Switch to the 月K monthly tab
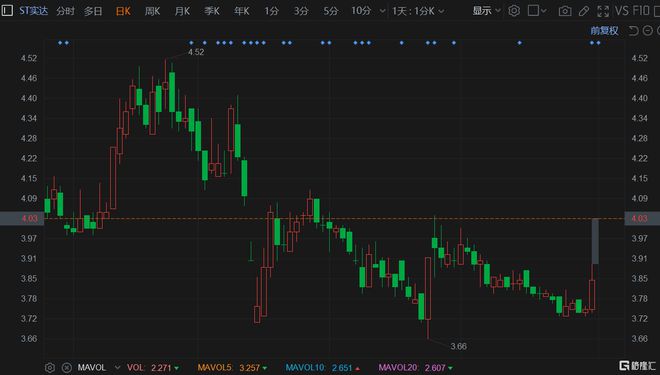Screen dimensions: 660x375 (x=182, y=11)
